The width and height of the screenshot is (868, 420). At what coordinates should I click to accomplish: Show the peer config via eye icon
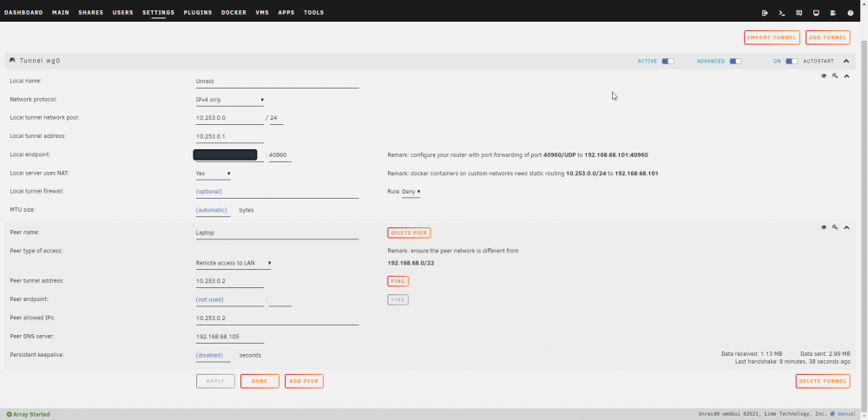[824, 227]
